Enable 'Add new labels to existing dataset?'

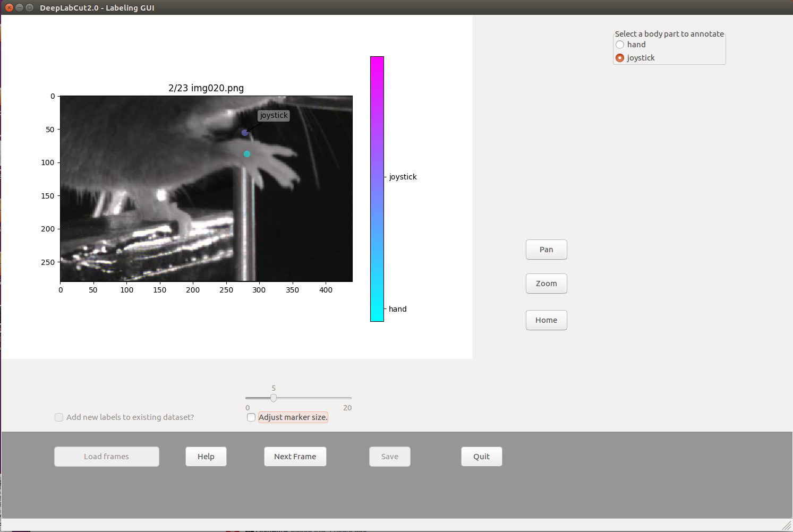(x=58, y=417)
